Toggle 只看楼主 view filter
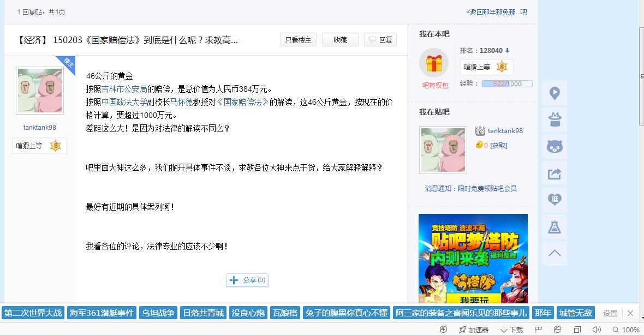 pyautogui.click(x=298, y=40)
